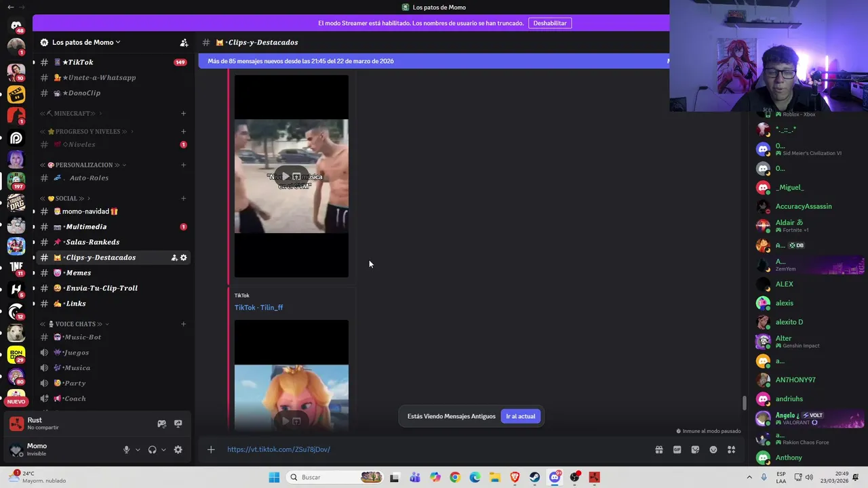
Task: Click the Windows taskbar Buscar search box
Action: click(334, 477)
